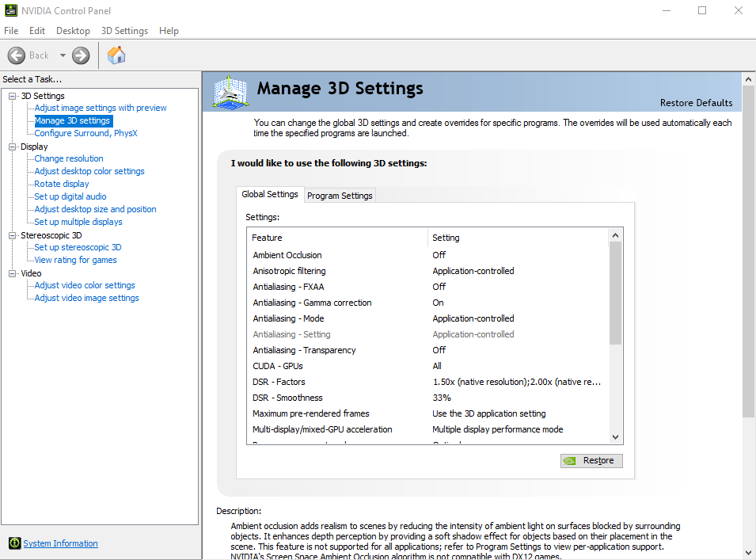Select Configure Surround, PhysX task

(x=85, y=133)
